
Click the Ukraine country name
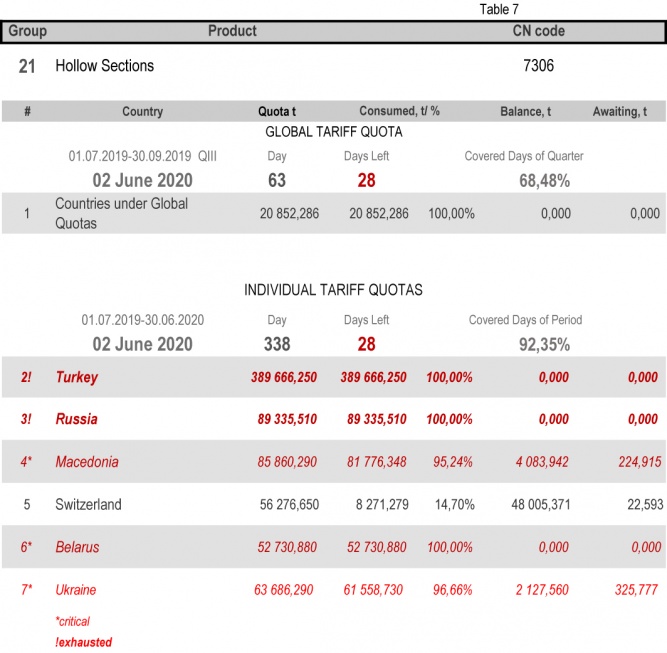76,590
